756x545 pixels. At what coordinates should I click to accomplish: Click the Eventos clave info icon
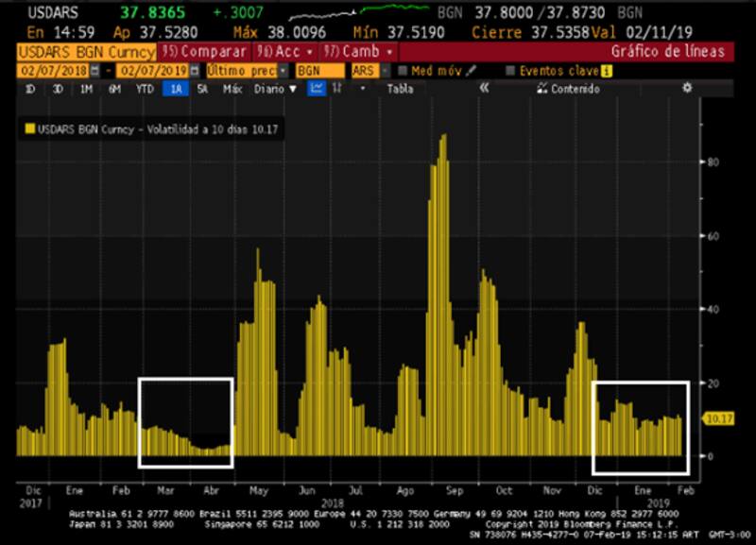tap(607, 70)
